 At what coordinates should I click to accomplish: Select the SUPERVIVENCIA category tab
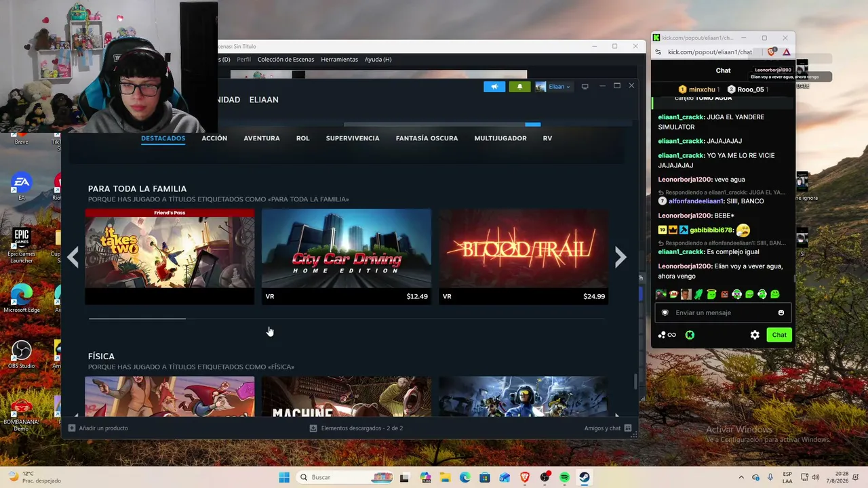pyautogui.click(x=353, y=138)
